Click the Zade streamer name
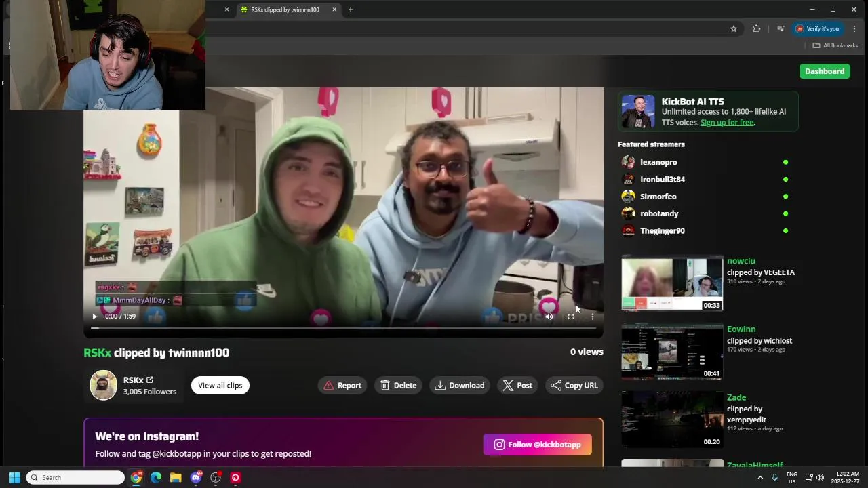Image resolution: width=868 pixels, height=488 pixels. (736, 397)
